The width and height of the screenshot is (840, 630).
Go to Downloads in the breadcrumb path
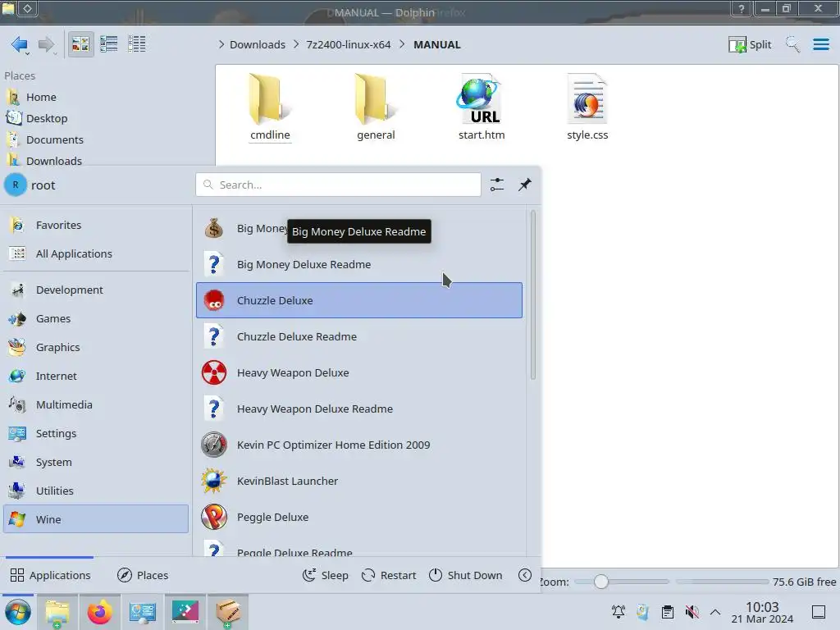pos(257,44)
